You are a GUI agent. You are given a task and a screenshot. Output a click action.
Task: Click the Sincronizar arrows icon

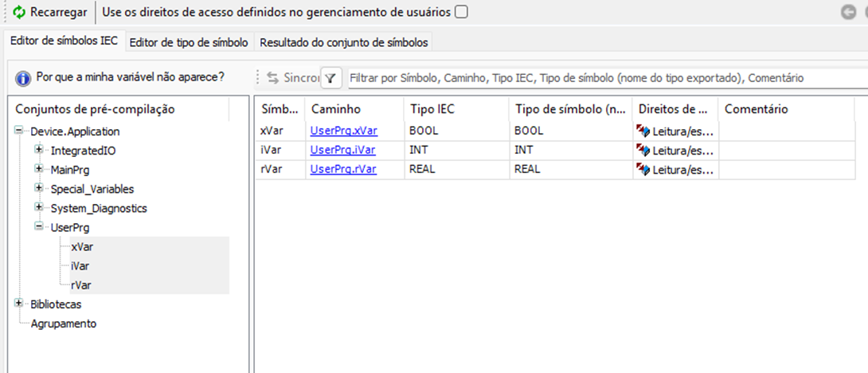(273, 78)
